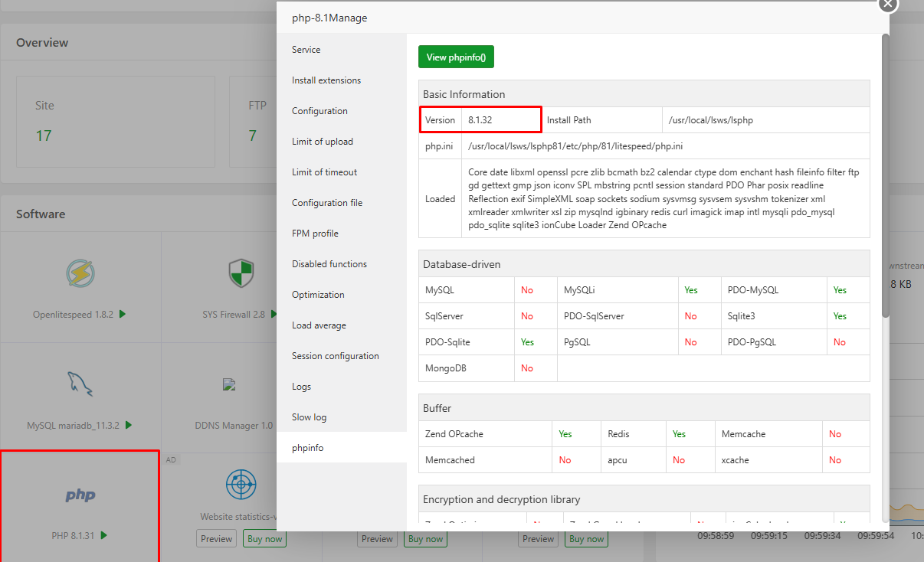Open the Service section
This screenshot has height=562, width=924.
pos(306,50)
